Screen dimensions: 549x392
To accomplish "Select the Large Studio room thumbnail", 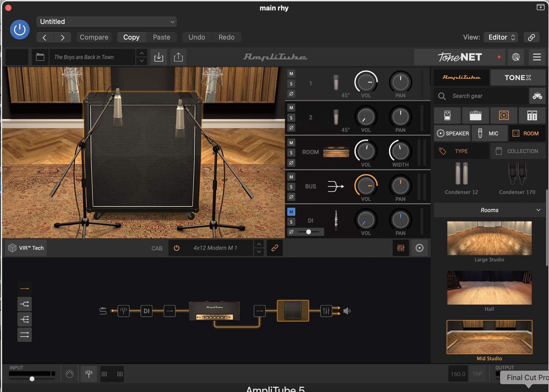I will [489, 238].
